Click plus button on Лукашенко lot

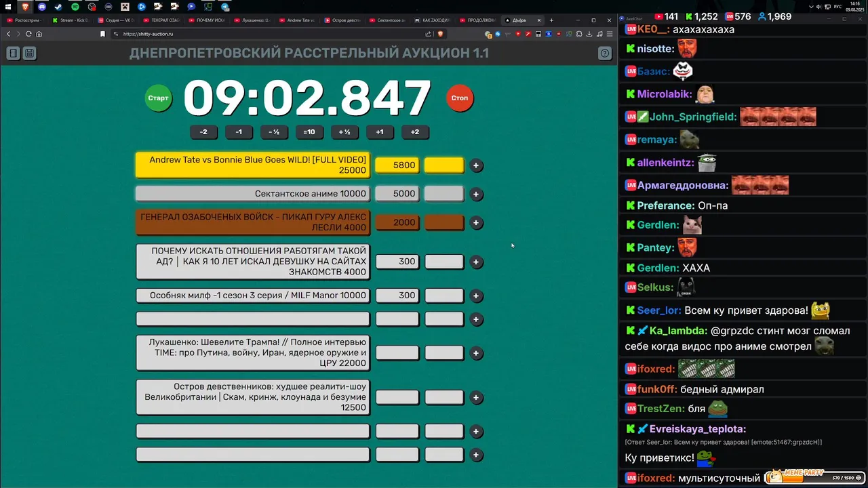(x=476, y=353)
